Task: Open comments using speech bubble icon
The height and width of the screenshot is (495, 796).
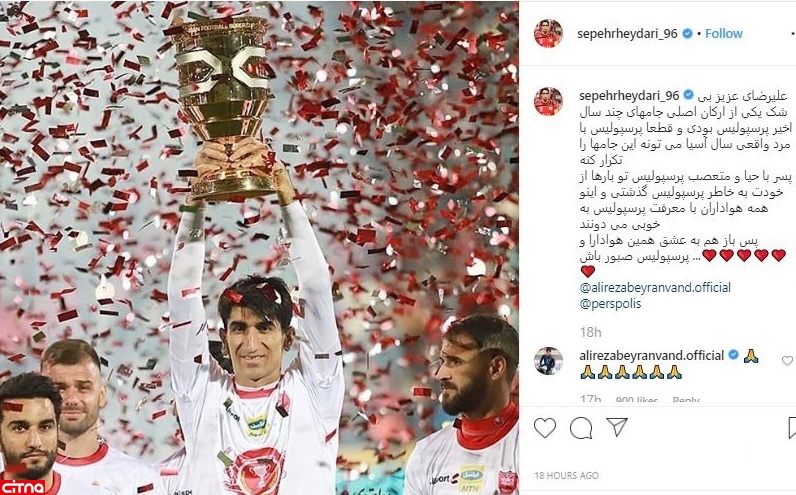Action: pos(581,428)
